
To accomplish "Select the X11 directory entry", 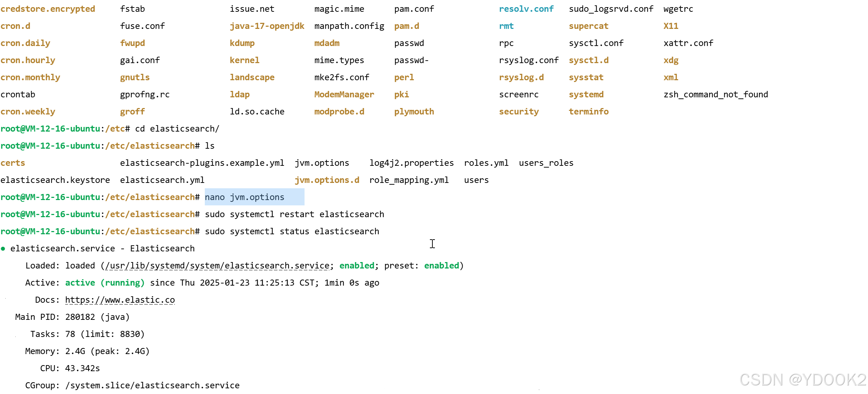I will [670, 26].
